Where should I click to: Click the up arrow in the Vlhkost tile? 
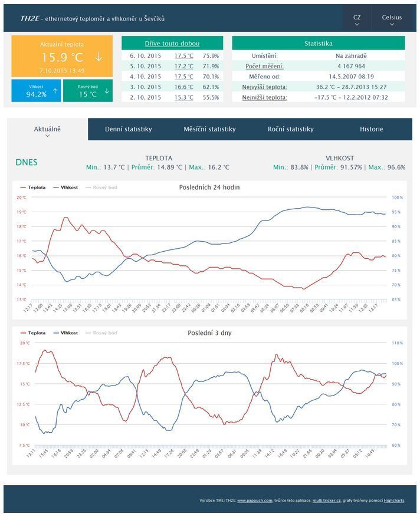pyautogui.click(x=55, y=91)
